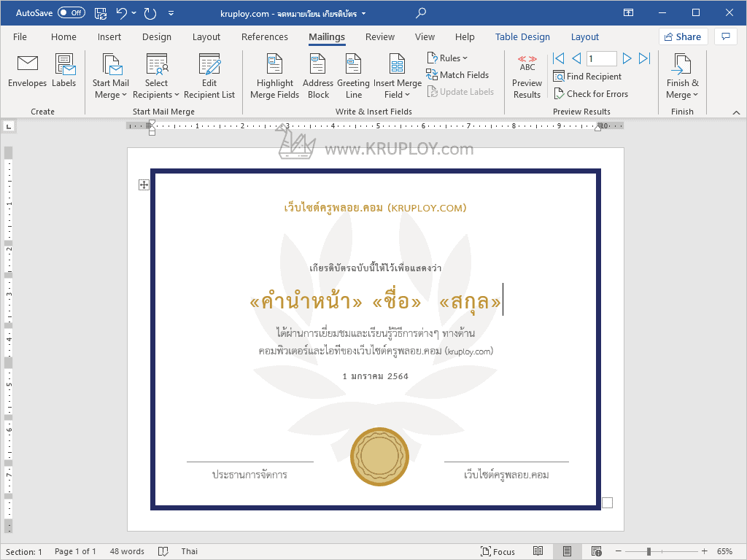
Task: Click the Redo icon
Action: click(x=150, y=13)
